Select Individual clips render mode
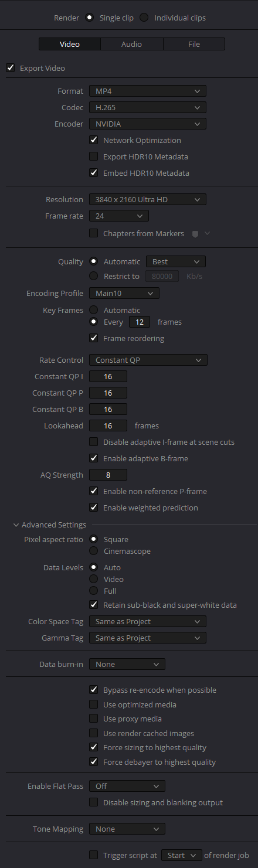The height and width of the screenshot is (868, 258). point(144,18)
